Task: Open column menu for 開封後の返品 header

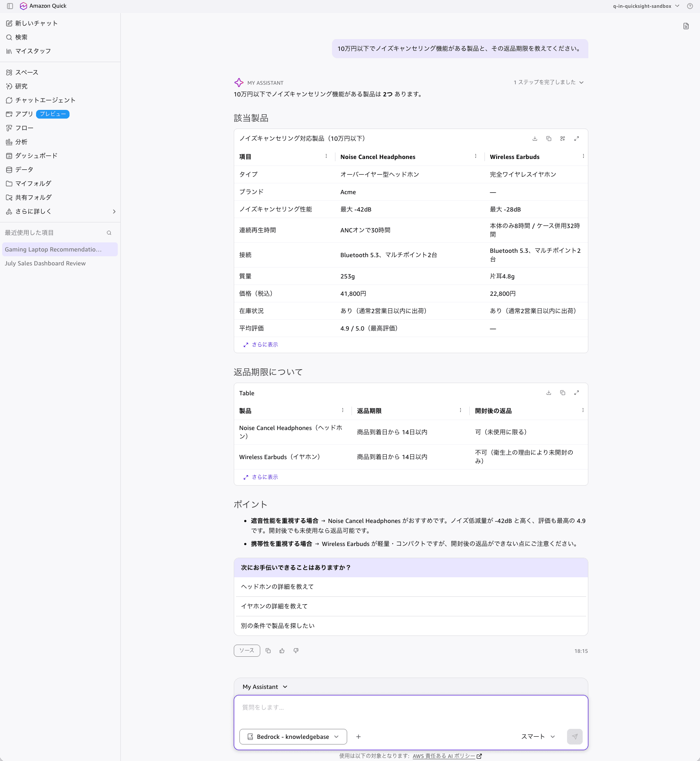Action: point(583,410)
